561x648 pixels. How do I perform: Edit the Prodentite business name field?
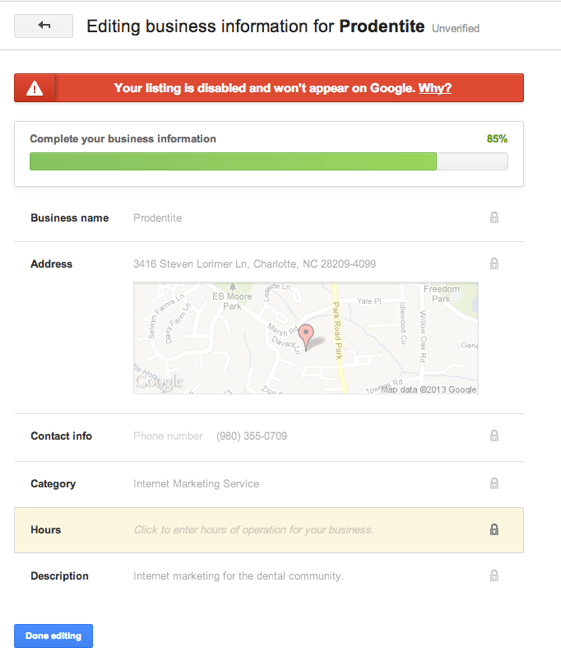pos(157,218)
